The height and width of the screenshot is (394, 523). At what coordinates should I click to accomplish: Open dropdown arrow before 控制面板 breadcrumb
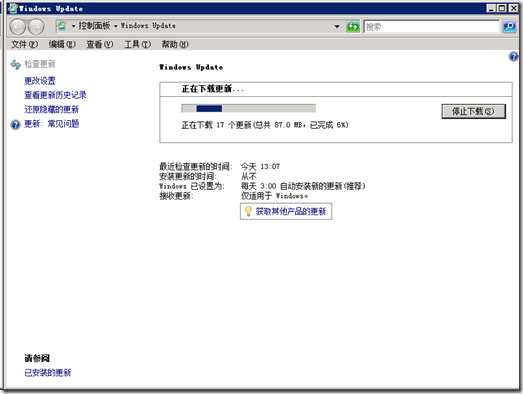pyautogui.click(x=73, y=26)
